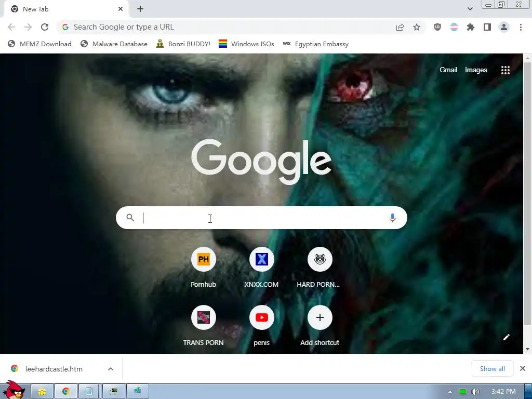This screenshot has width=532, height=399.
Task: Click the pink-blue striped extension icon
Action: pyautogui.click(x=454, y=27)
